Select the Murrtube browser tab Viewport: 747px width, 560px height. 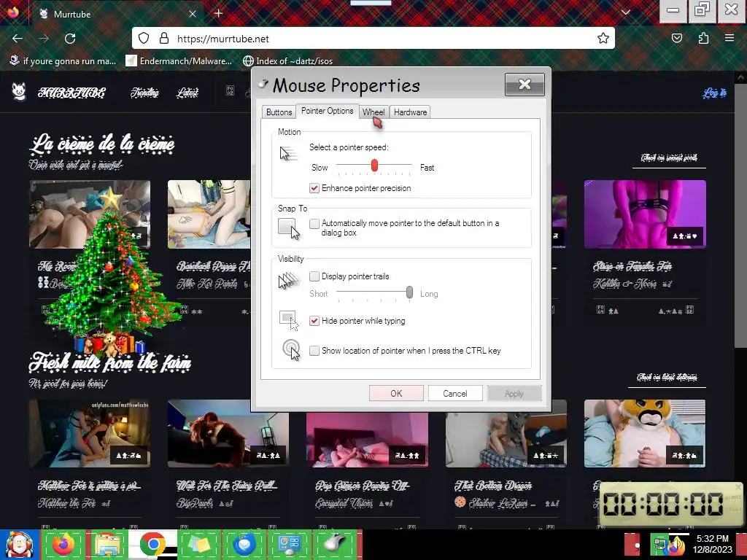click(x=117, y=14)
